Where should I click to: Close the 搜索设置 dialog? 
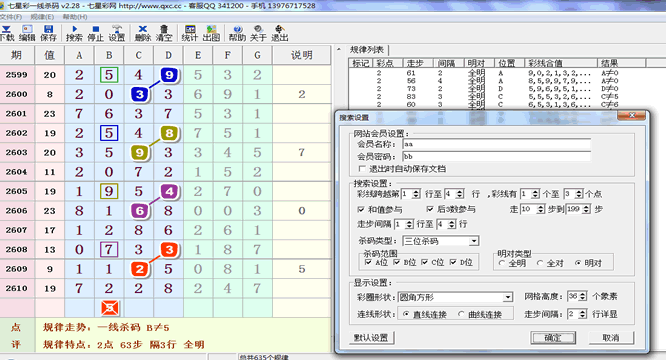(632, 115)
